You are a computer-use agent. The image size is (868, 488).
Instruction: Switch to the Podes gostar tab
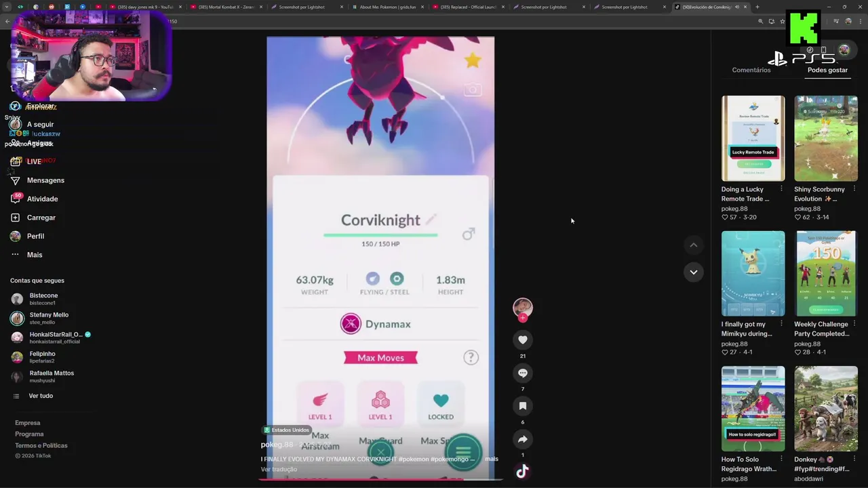pyautogui.click(x=827, y=70)
